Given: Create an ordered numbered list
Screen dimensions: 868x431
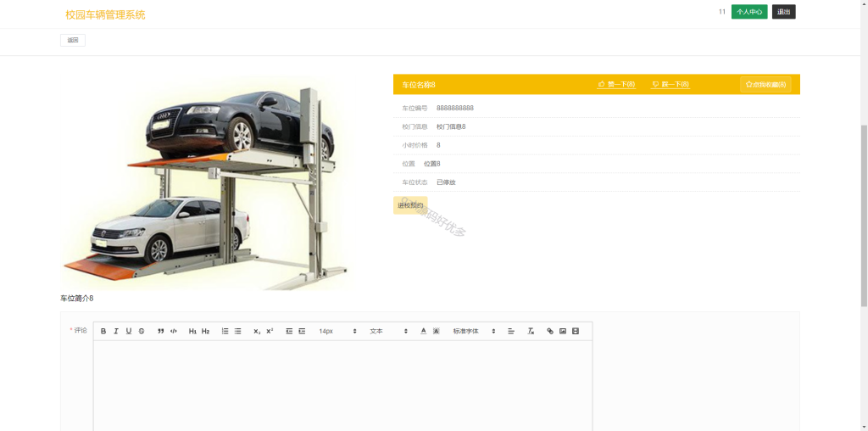Looking at the screenshot, I should [x=225, y=331].
